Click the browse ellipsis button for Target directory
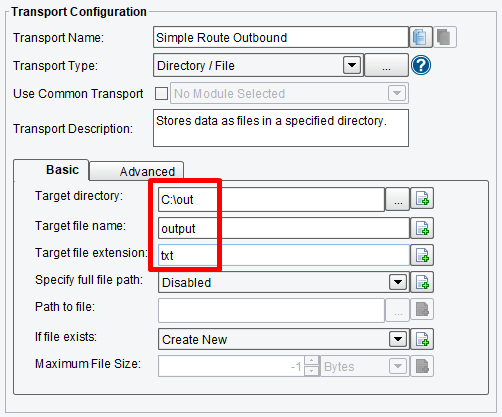The image size is (502, 417). pos(398,199)
